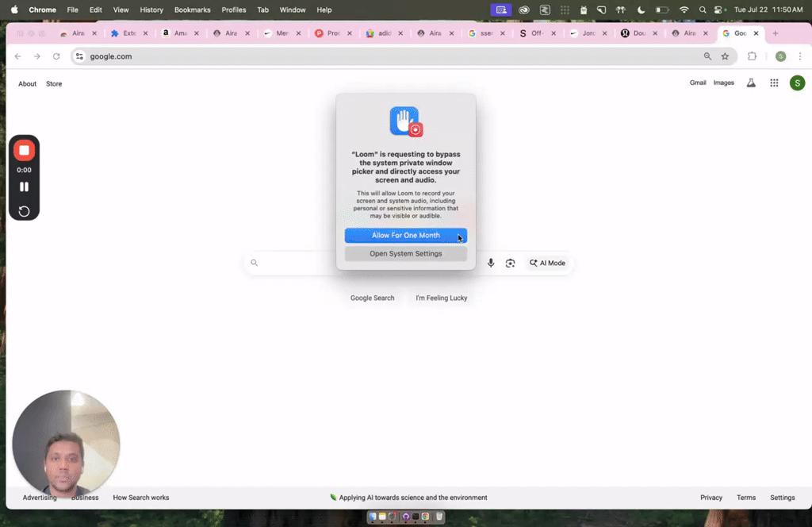The image size is (812, 527).
Task: Open How Search works link
Action: coord(141,498)
